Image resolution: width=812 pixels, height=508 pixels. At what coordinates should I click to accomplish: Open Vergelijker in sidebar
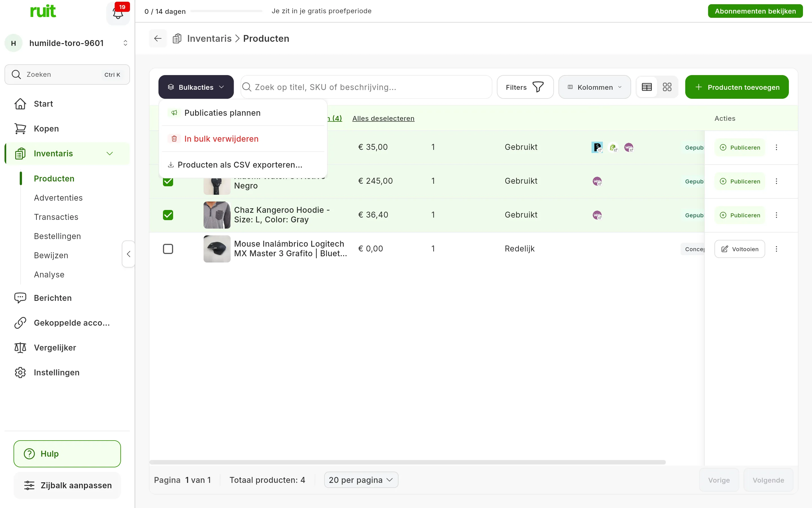coord(67,348)
